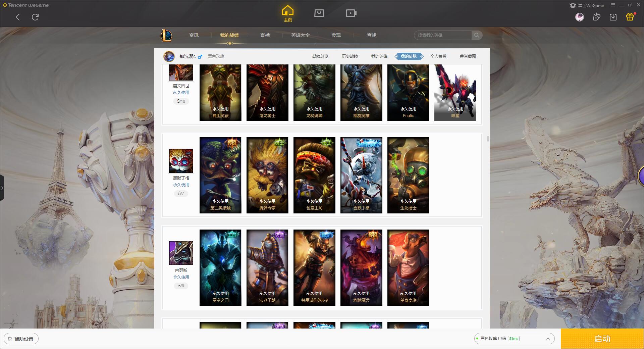Open the 警用试作体K-9 skin card
The height and width of the screenshot is (349, 644).
tap(314, 267)
